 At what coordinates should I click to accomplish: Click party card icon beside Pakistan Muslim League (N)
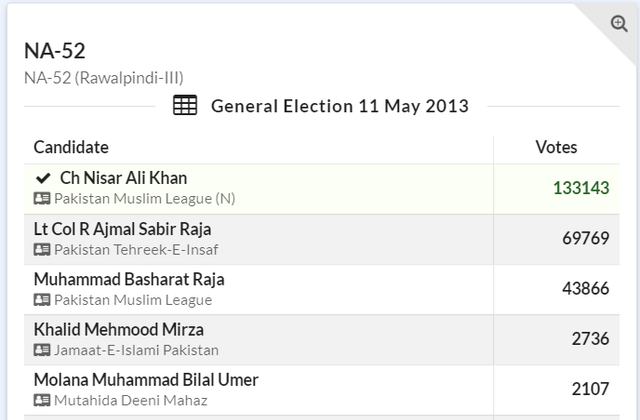[x=42, y=199]
